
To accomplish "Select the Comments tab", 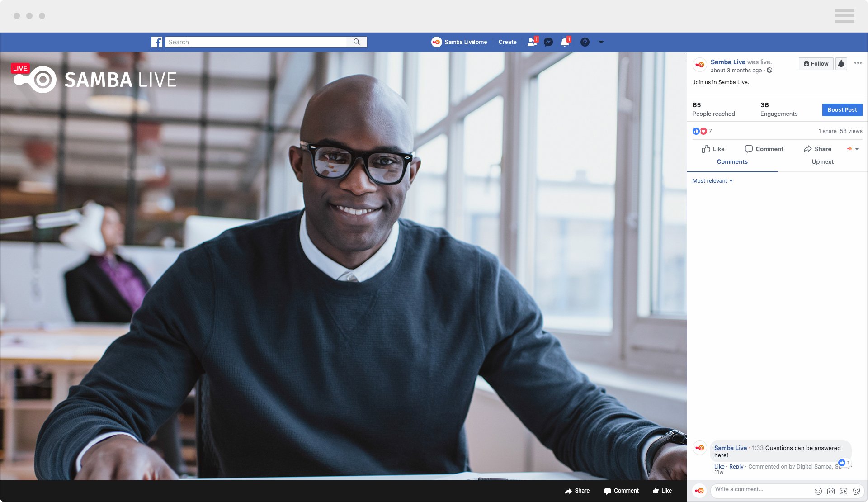I will point(732,161).
